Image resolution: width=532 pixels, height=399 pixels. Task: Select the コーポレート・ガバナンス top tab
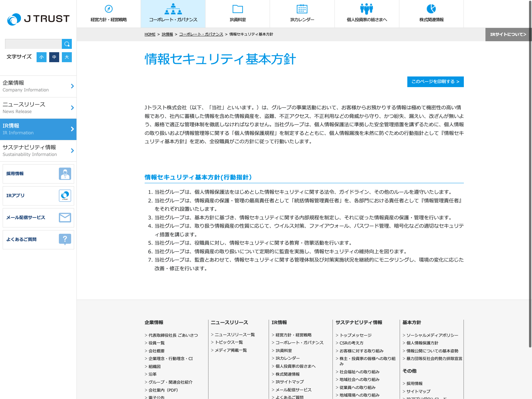[x=173, y=14]
